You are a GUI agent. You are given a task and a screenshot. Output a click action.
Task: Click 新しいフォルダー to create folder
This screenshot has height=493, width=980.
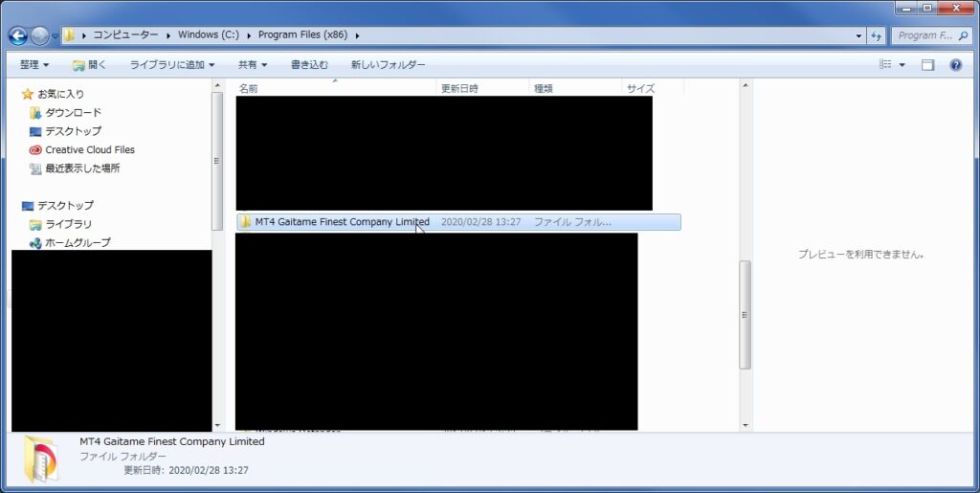tap(389, 64)
